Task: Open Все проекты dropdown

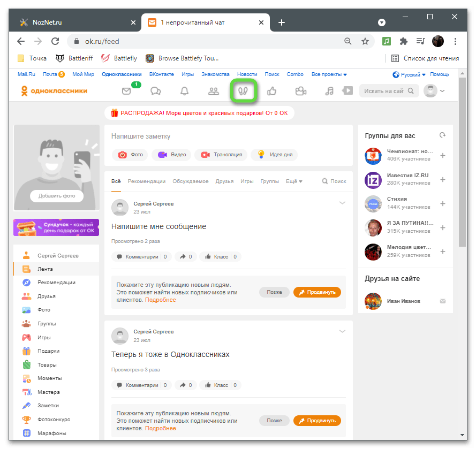Action: [329, 74]
